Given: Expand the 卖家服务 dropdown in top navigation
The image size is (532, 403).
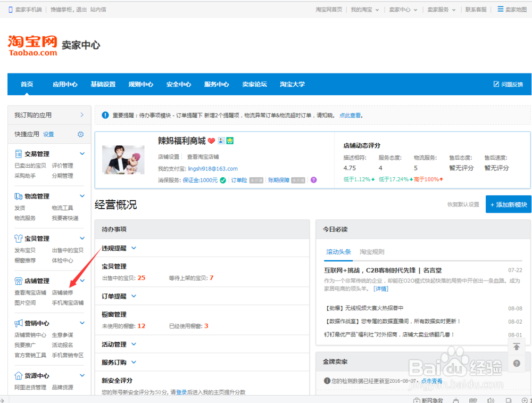Looking at the screenshot, I should (440, 9).
